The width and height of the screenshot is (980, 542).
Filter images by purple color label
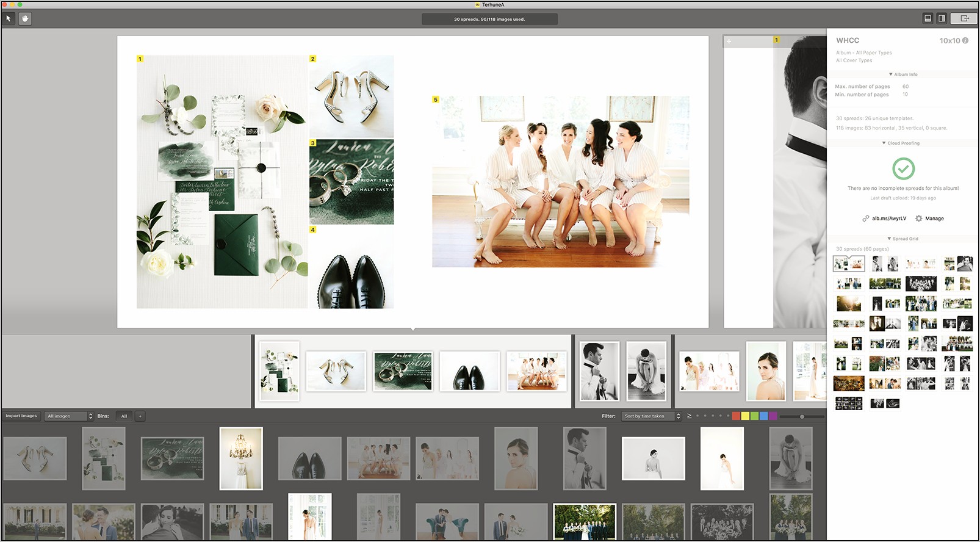773,416
